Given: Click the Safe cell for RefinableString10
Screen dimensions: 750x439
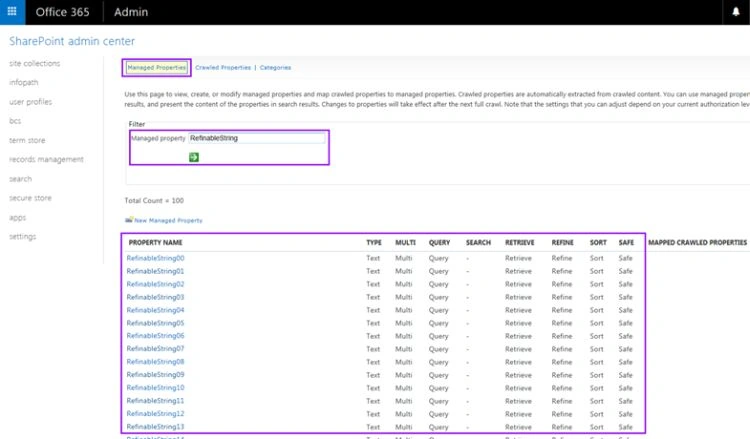Looking at the screenshot, I should click(625, 388).
